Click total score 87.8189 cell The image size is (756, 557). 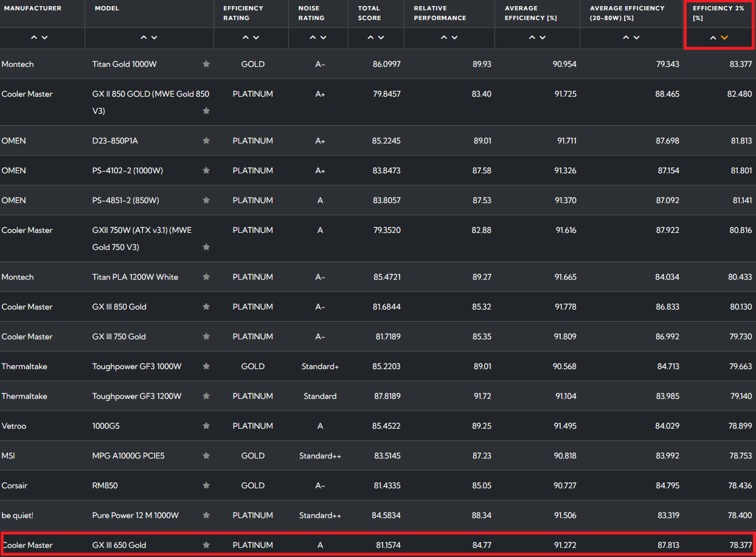[x=387, y=396]
